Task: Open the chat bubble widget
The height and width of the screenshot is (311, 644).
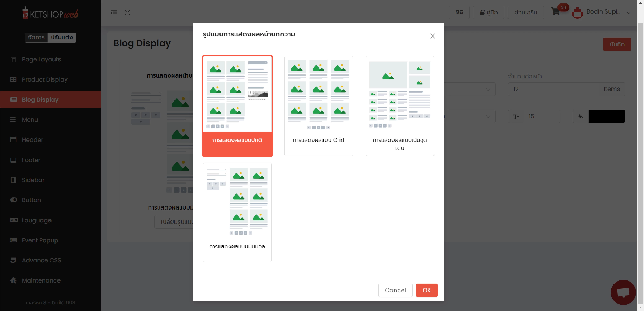Action: tap(623, 292)
